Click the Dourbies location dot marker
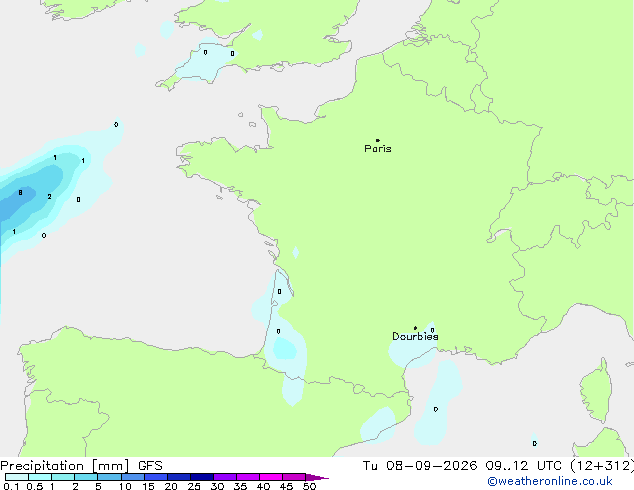This screenshot has width=634, height=490. 415,328
